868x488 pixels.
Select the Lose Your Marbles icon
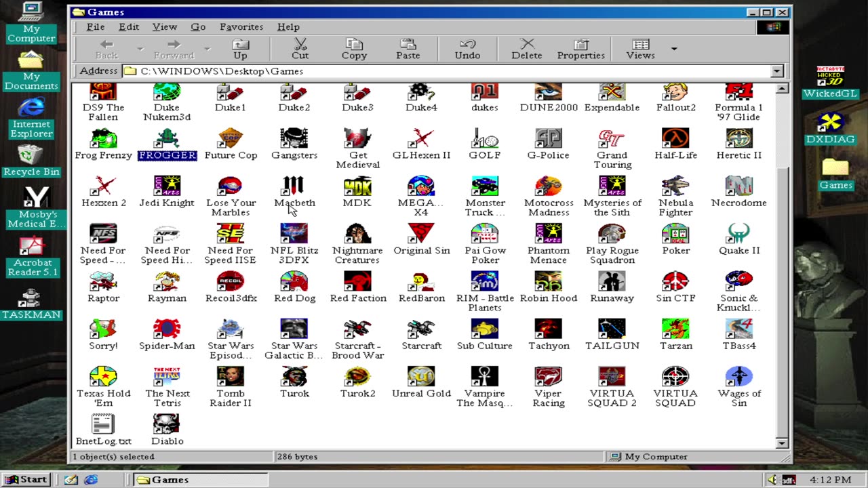coord(231,186)
